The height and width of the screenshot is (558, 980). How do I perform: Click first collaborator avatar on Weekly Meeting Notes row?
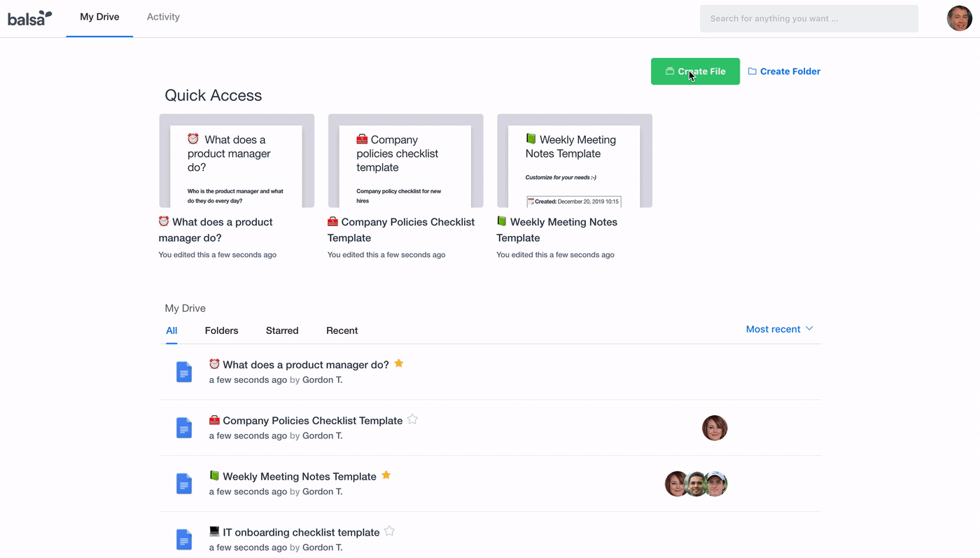675,484
